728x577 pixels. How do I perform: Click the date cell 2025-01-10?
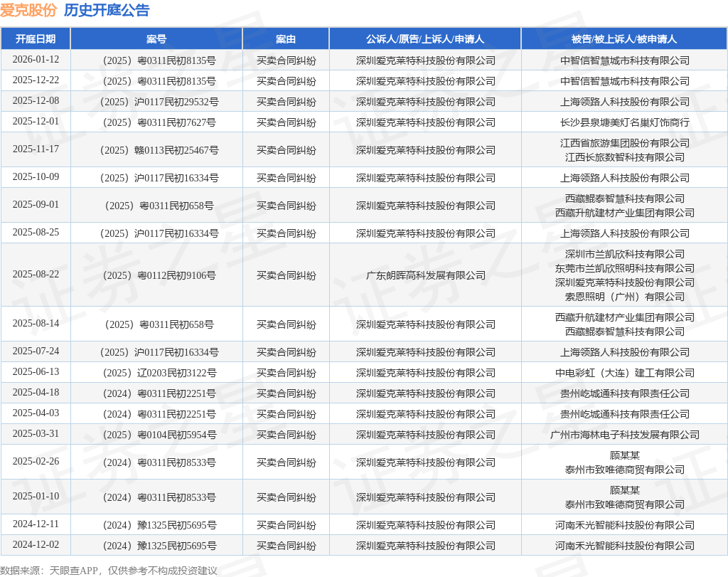(x=36, y=496)
